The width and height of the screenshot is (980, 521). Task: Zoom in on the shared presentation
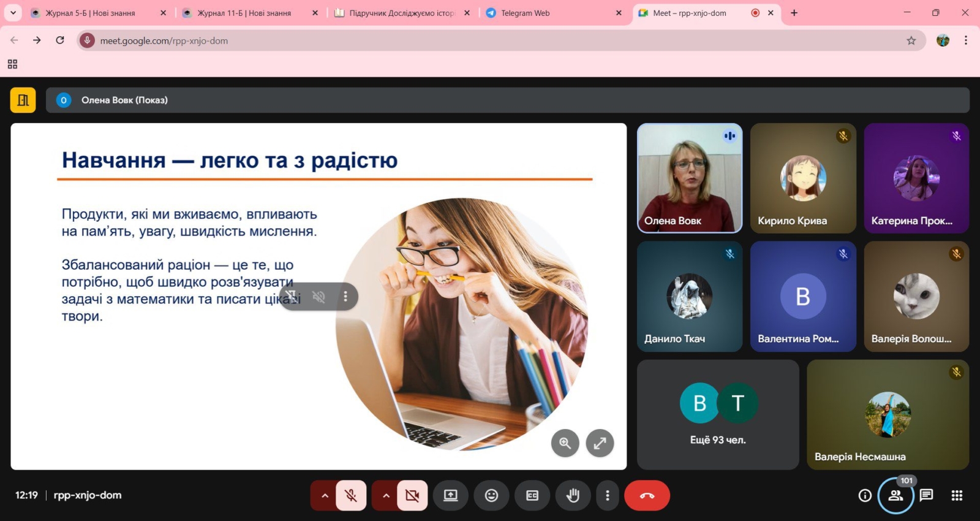click(565, 443)
